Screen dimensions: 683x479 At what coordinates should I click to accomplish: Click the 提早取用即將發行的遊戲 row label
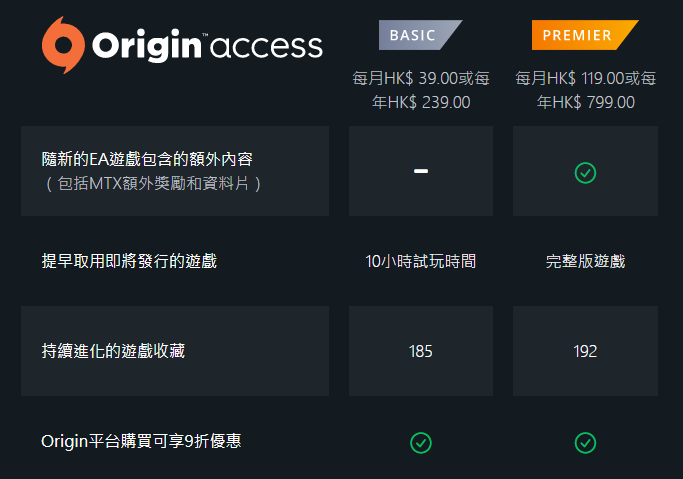(129, 261)
